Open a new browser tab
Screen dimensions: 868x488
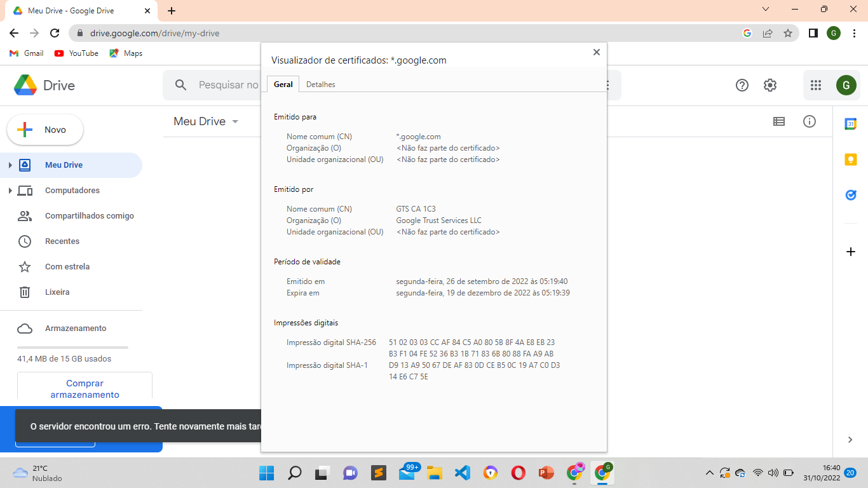click(172, 11)
